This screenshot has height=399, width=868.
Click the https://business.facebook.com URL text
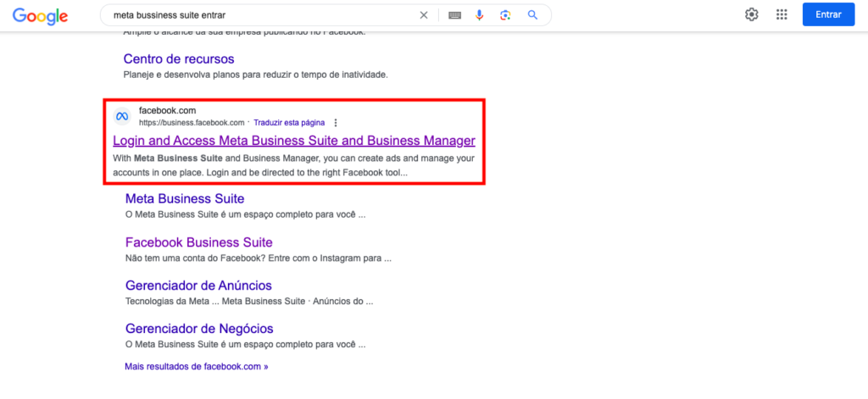pos(192,123)
